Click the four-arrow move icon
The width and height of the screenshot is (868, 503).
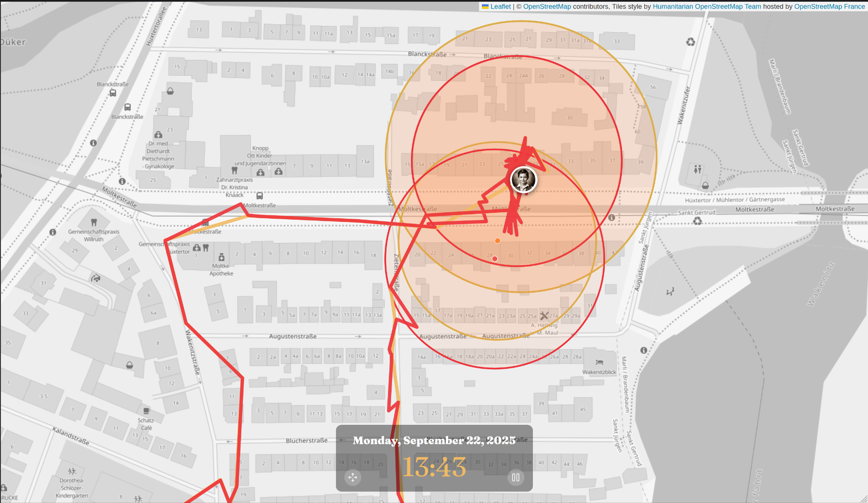pyautogui.click(x=353, y=477)
